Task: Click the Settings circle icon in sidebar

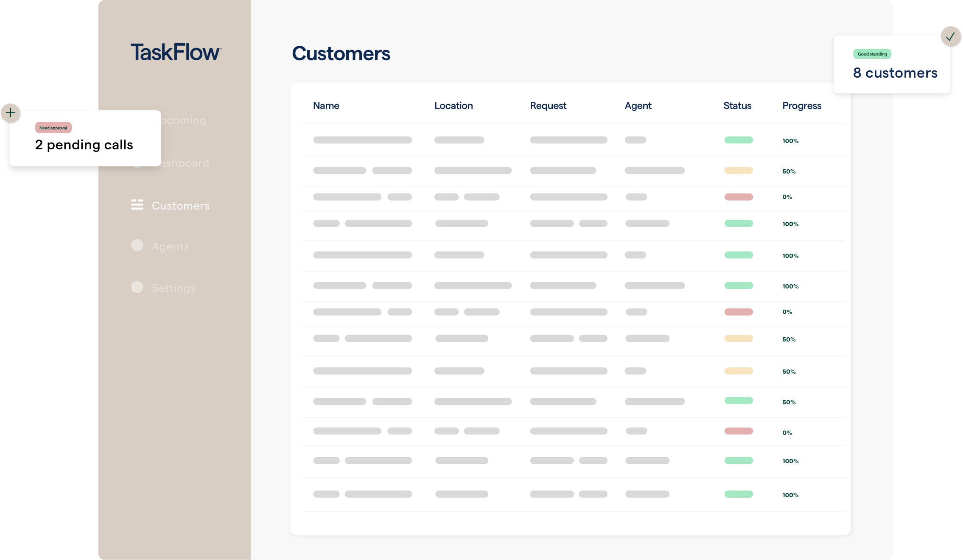Action: click(138, 287)
